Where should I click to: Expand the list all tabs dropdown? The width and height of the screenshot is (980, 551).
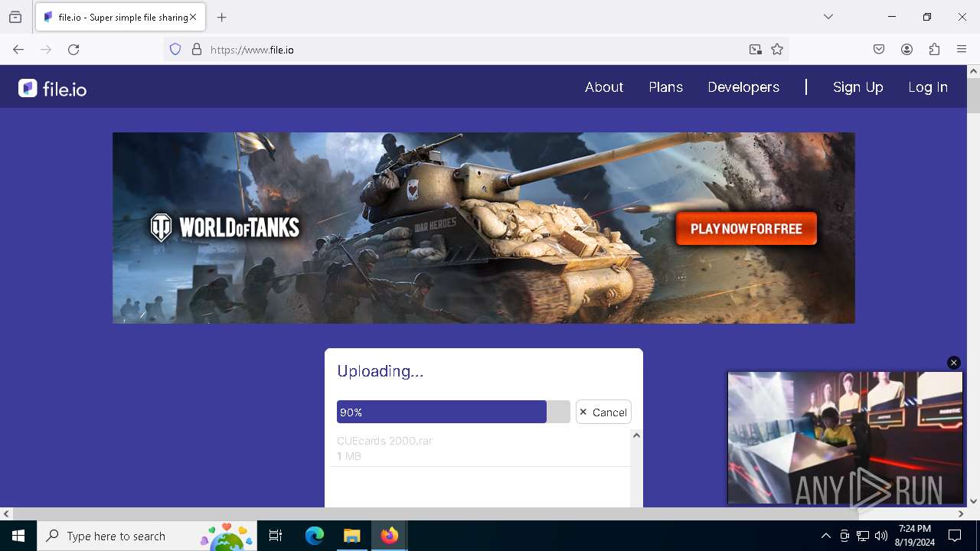[828, 17]
